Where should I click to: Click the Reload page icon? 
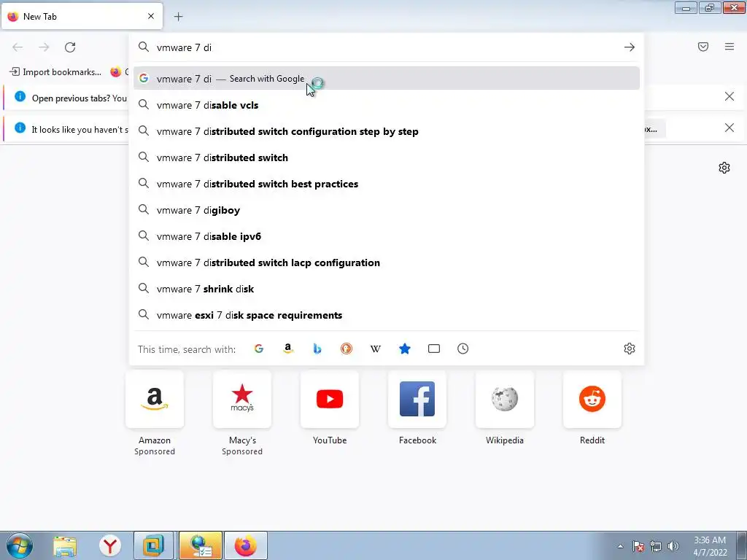click(x=70, y=47)
